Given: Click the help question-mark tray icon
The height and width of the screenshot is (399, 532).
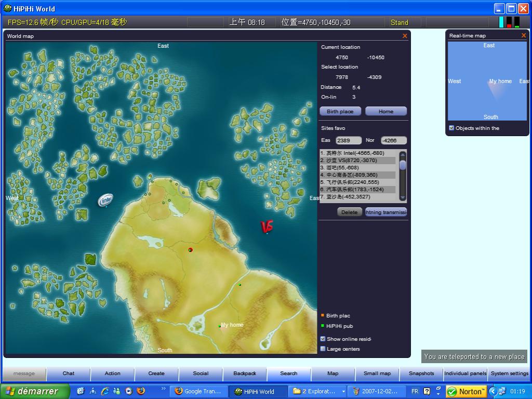Looking at the screenshot, I should click(427, 391).
